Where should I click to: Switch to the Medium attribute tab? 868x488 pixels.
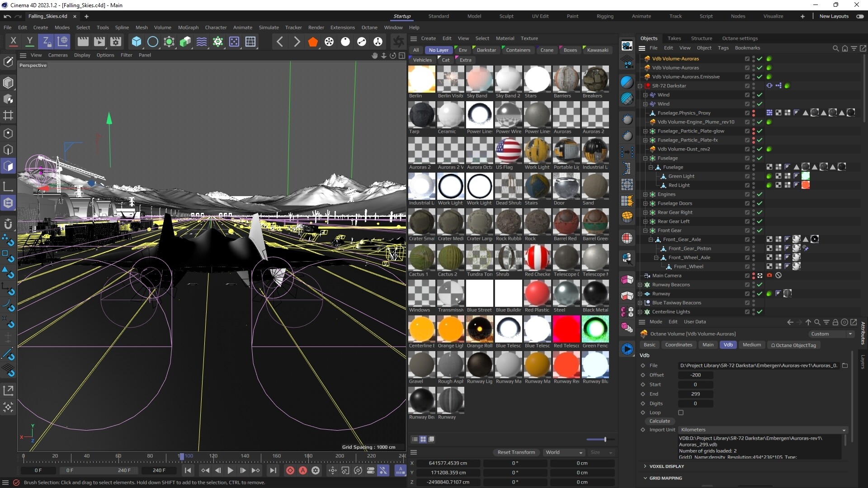[751, 345]
